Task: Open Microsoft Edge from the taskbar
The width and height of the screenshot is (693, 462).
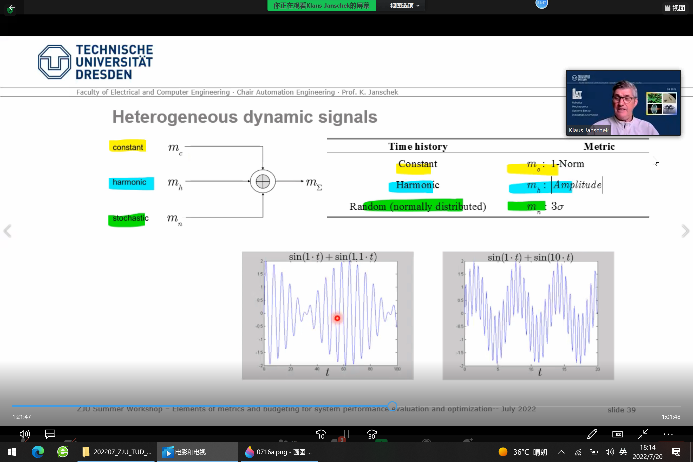Action: coord(38,452)
